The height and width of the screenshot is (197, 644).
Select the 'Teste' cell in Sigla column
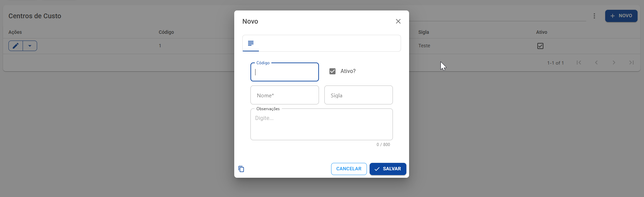point(424,46)
